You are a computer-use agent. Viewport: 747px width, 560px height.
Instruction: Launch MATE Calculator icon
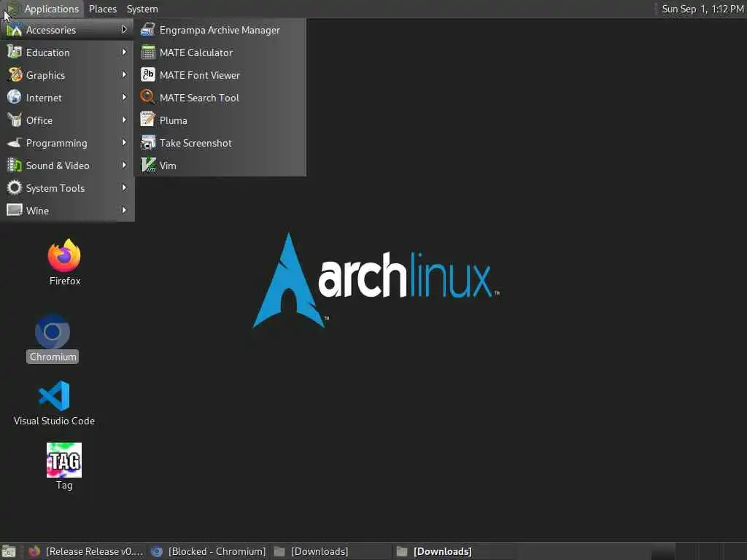tap(147, 52)
